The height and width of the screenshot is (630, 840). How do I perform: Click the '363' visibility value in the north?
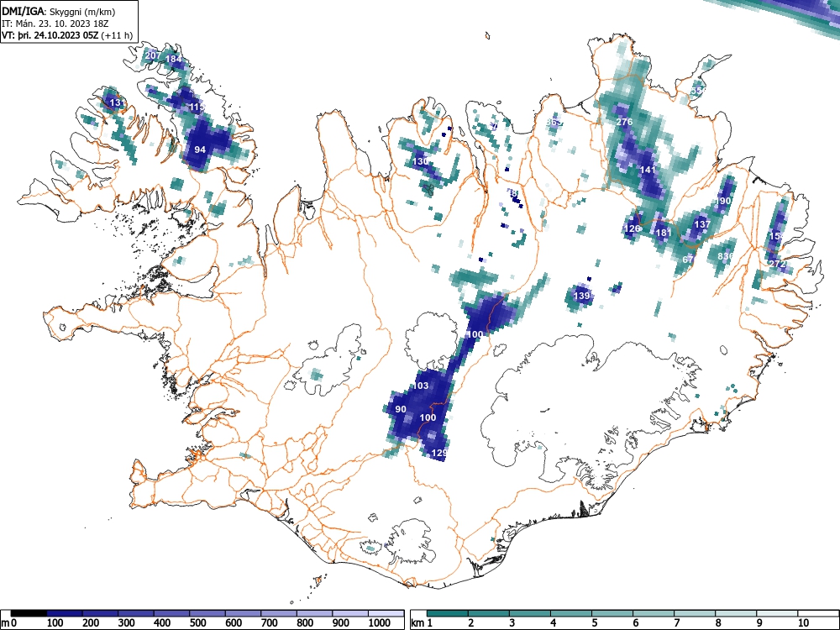click(554, 122)
